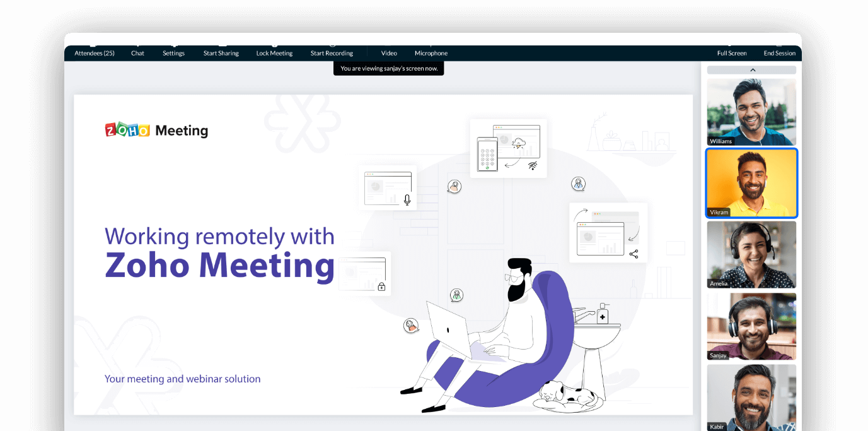The image size is (868, 431).
Task: Toggle the Video option
Action: pyautogui.click(x=389, y=53)
